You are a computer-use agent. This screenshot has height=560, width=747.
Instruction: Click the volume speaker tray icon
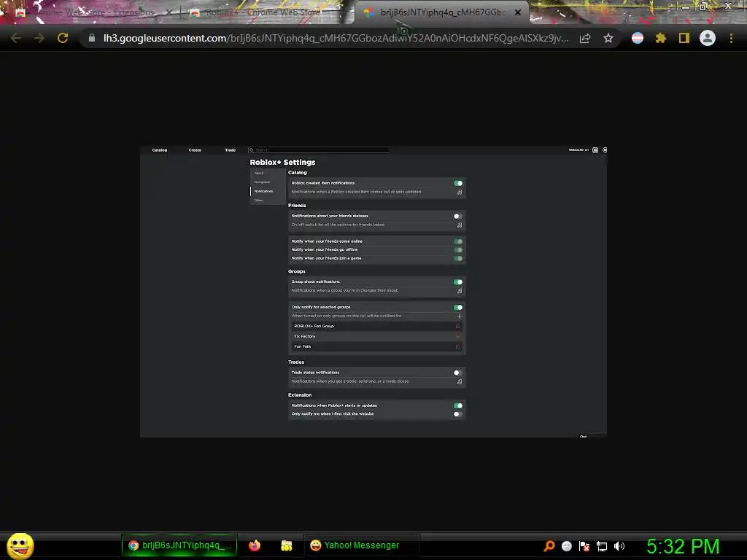coord(619,546)
